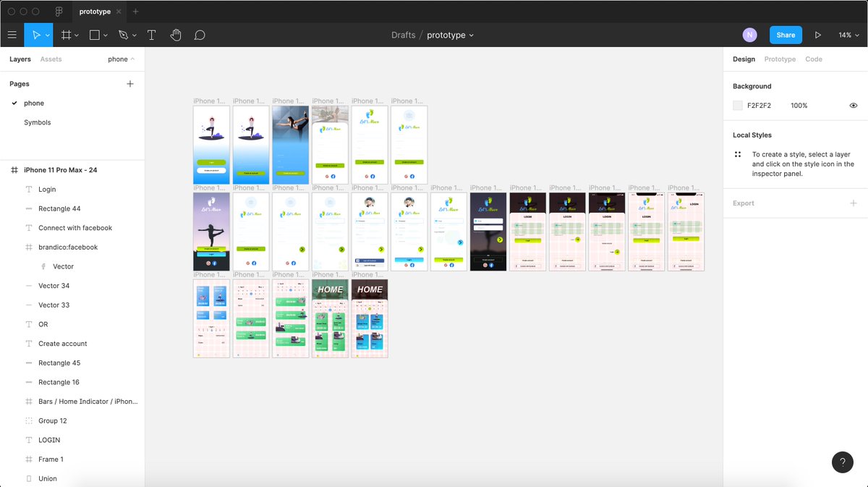Viewport: 868px width, 487px height.
Task: Switch to the Assets tab
Action: (x=51, y=59)
